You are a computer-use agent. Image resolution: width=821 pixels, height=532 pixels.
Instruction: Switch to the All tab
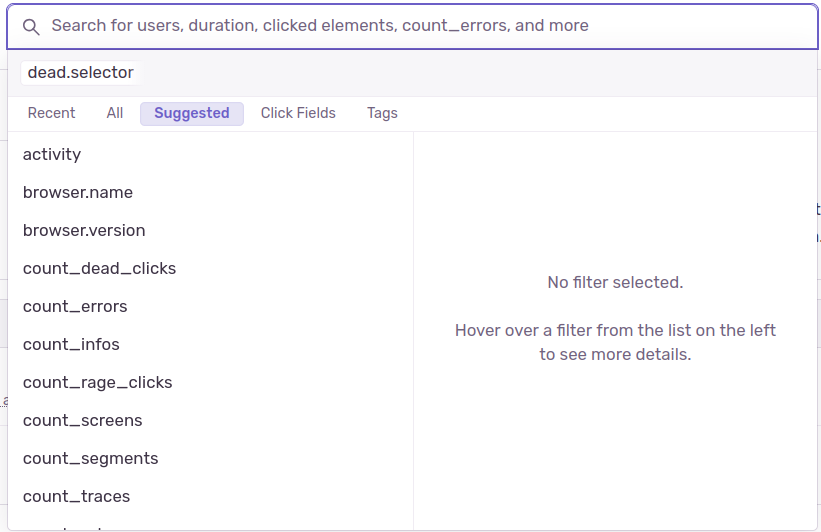click(x=115, y=113)
